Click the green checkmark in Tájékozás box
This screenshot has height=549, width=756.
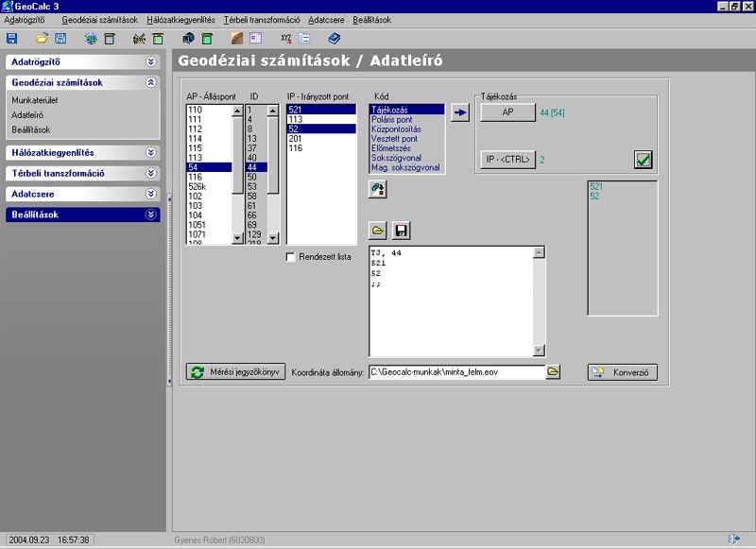click(644, 160)
